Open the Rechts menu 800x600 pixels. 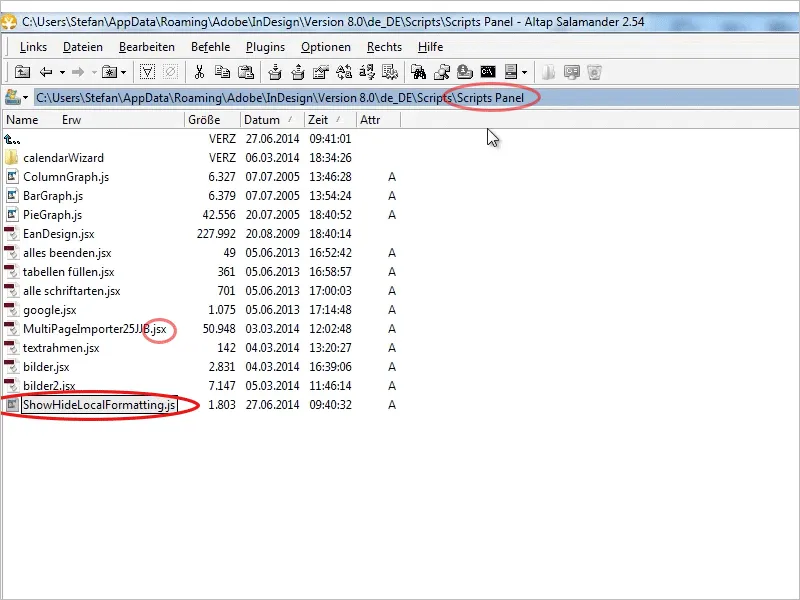tap(384, 47)
